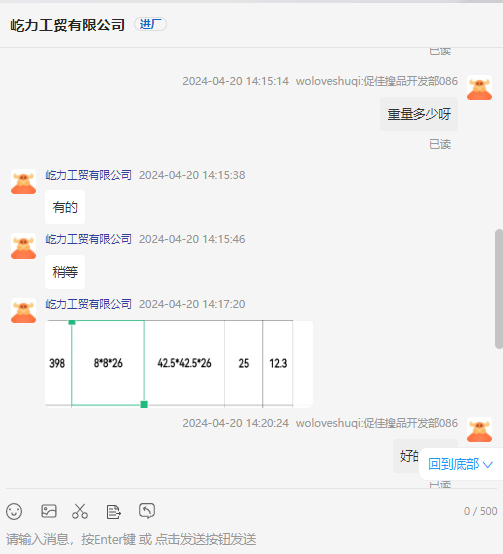Screen dimensions: 503x554
Task: Open the emoji picker smiley icon
Action: point(14,511)
